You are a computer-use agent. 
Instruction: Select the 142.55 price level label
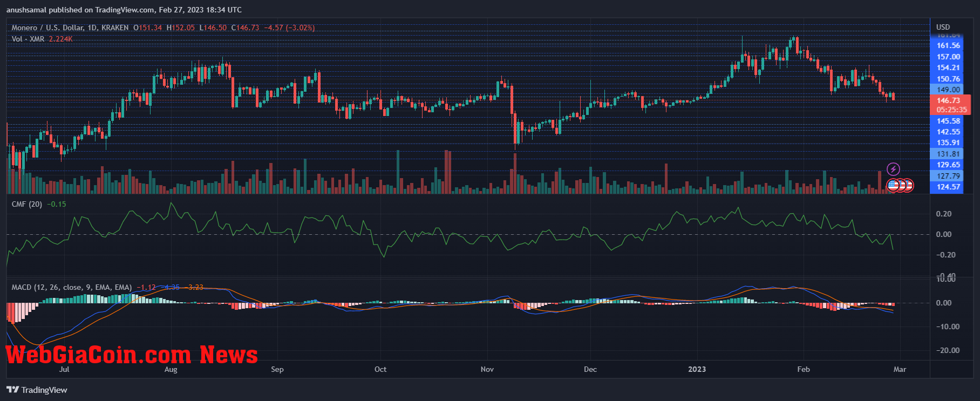(x=948, y=132)
